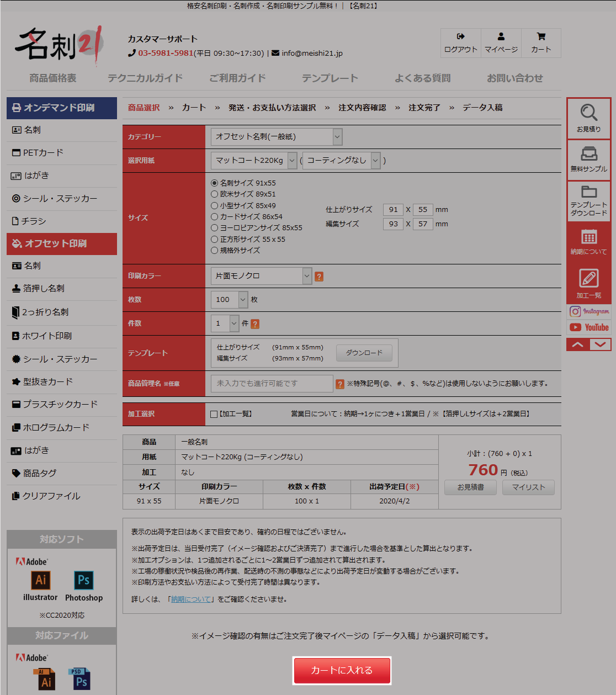Click the PSD file icon under 対応ファイル

(80, 680)
